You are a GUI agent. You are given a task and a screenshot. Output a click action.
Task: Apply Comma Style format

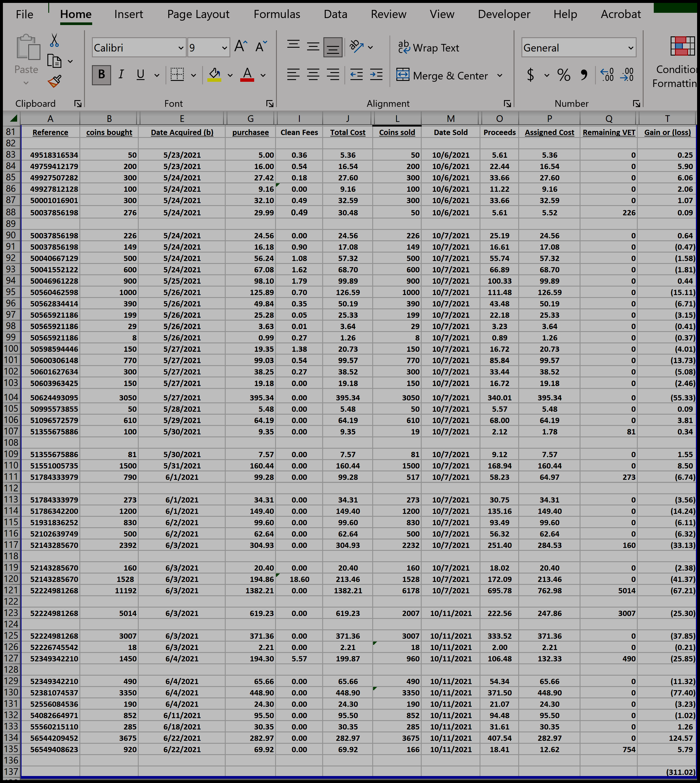pos(584,75)
